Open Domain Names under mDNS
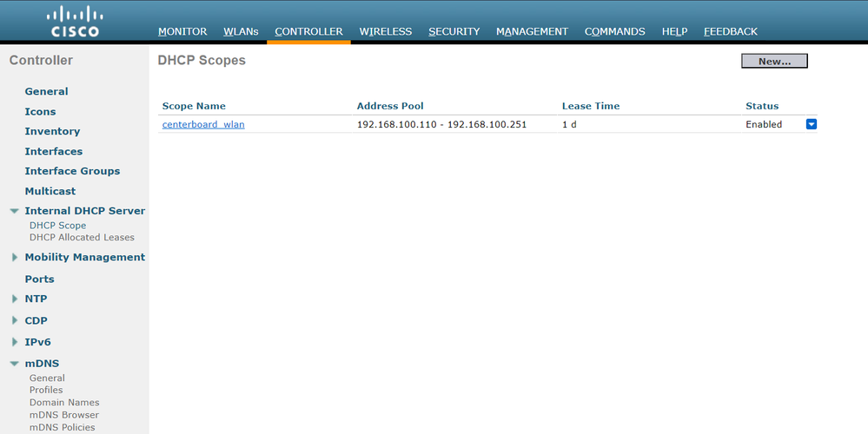Screen dimensions: 868x434 (64, 403)
